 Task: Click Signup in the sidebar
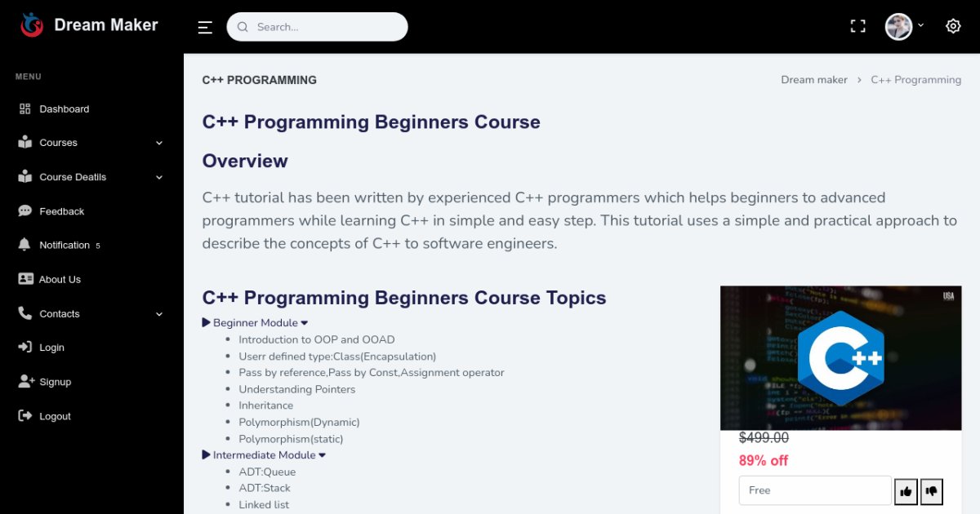pyautogui.click(x=55, y=382)
